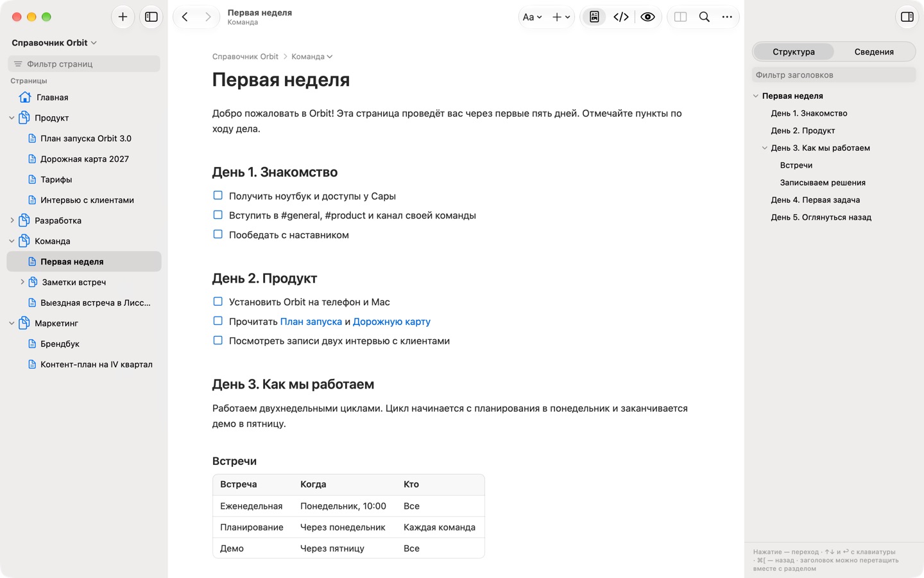Click the split view icon
Viewport: 924px width, 578px height.
click(680, 17)
